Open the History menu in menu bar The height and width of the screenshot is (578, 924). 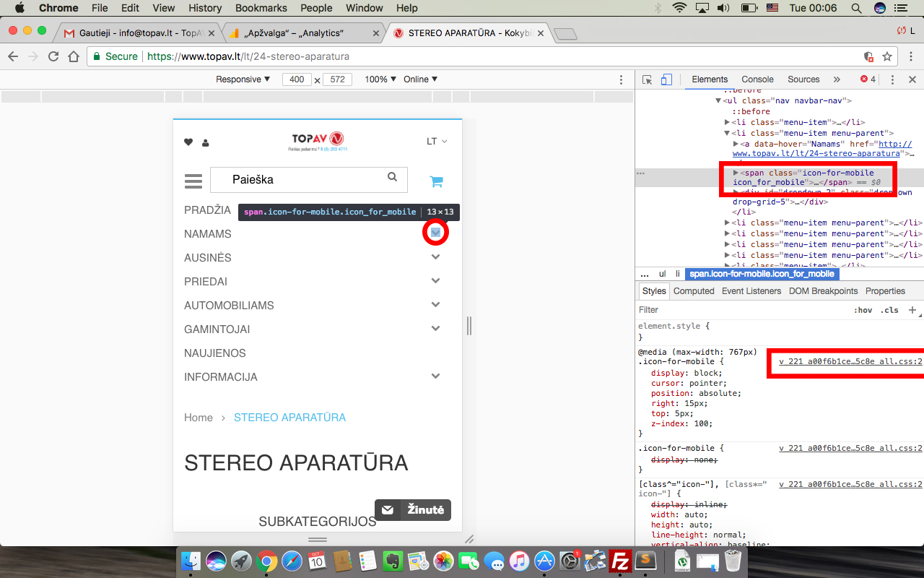point(205,8)
